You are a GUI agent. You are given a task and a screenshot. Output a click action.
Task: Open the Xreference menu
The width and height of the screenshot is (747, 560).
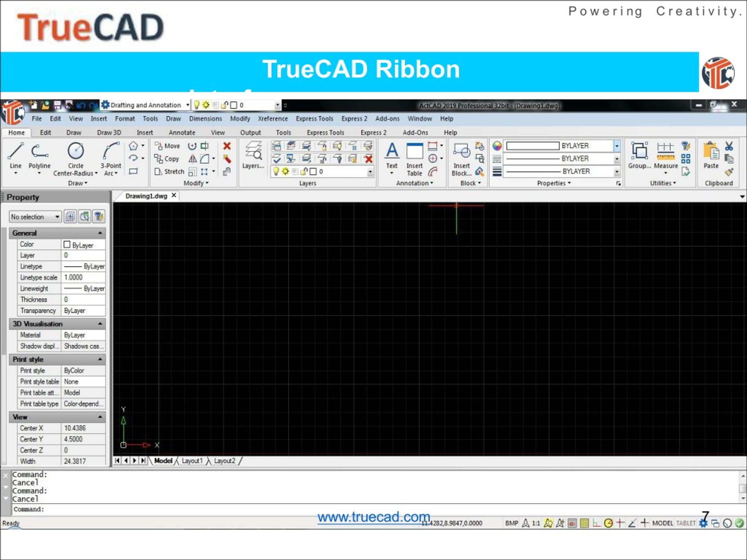pos(273,118)
